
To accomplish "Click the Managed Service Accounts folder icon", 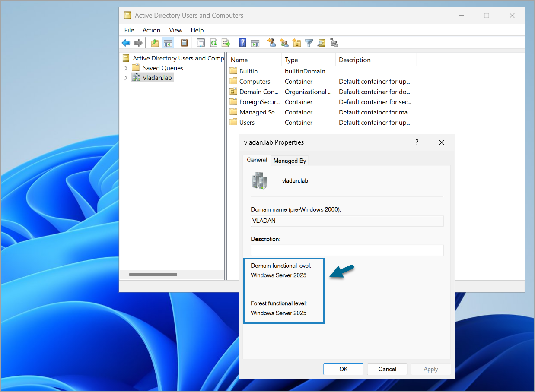I will coord(233,112).
